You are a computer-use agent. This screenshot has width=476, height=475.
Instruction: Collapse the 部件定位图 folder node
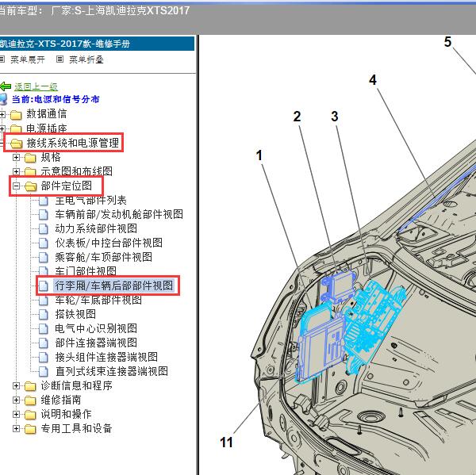[x=16, y=186]
